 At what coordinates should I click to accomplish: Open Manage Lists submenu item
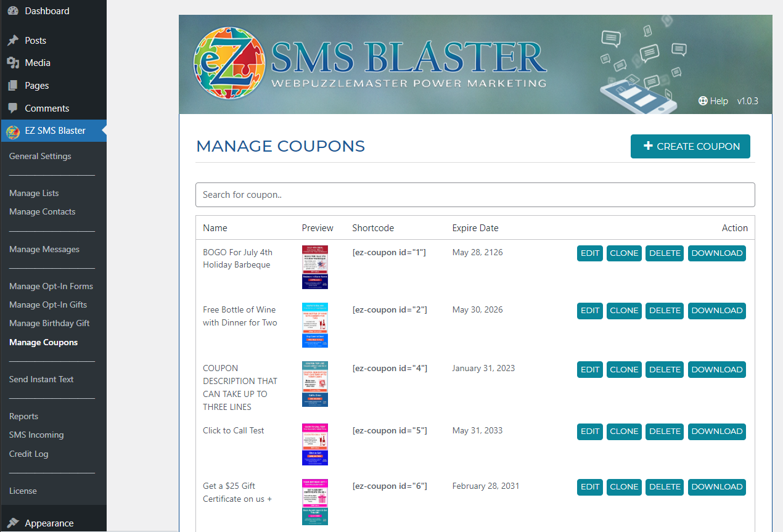[34, 194]
